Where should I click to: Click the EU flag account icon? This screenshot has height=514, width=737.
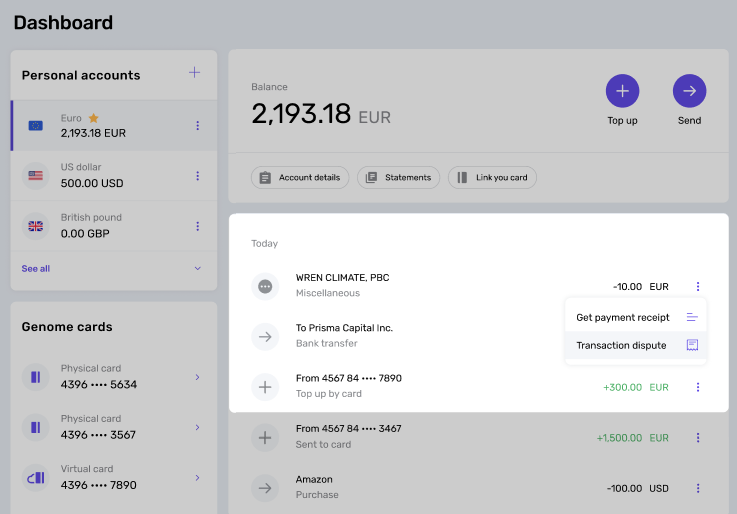pos(36,125)
